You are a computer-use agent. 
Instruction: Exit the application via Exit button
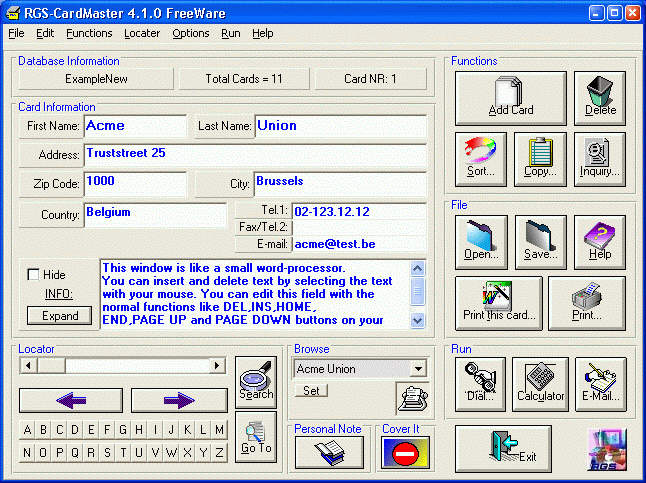[510, 446]
